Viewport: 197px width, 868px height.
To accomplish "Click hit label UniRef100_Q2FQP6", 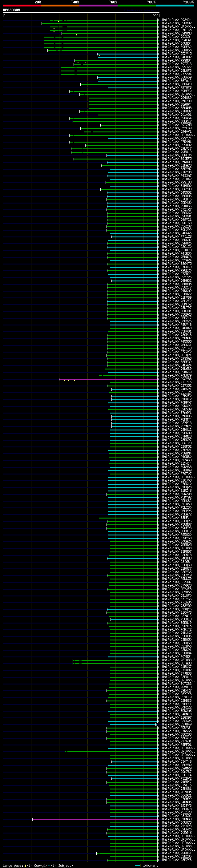I will [x=176, y=521].
